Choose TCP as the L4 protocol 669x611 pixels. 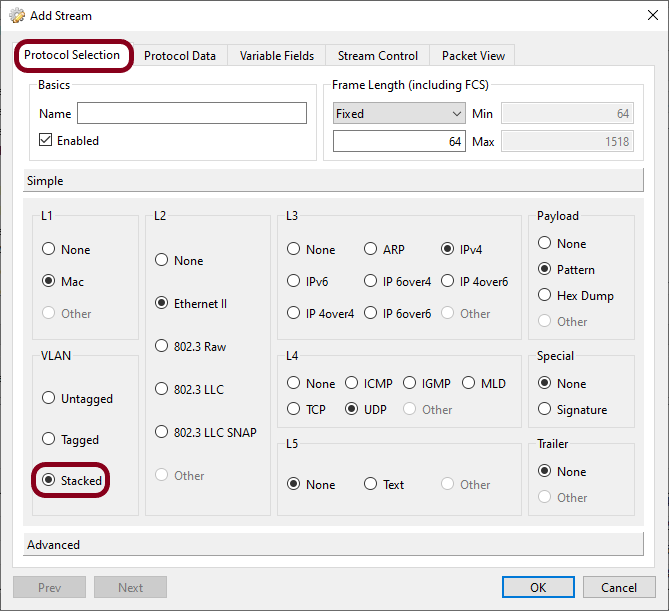(x=294, y=409)
